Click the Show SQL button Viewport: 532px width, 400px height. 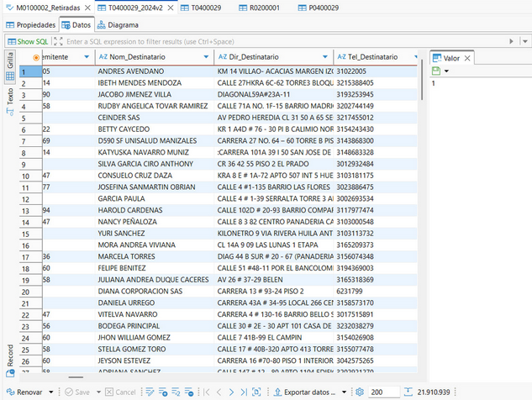28,41
